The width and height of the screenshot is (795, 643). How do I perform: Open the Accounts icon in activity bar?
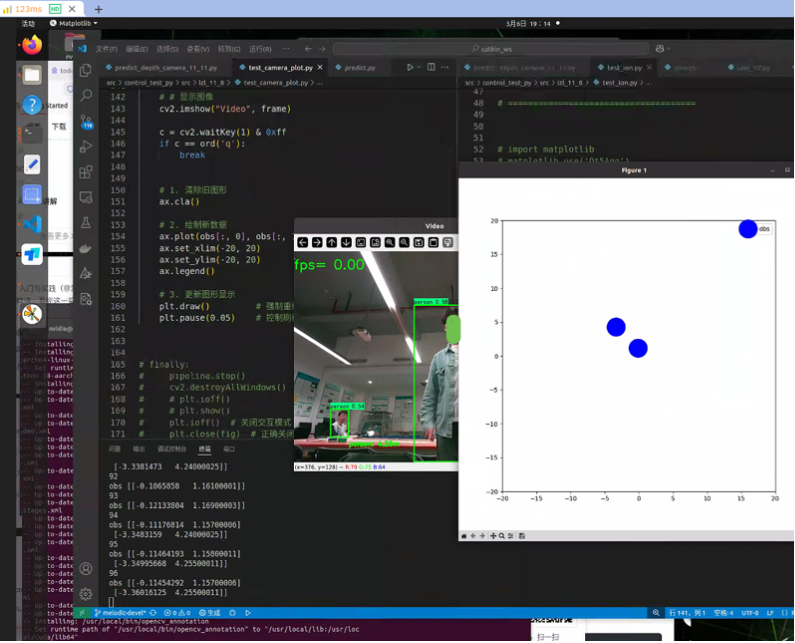point(86,569)
